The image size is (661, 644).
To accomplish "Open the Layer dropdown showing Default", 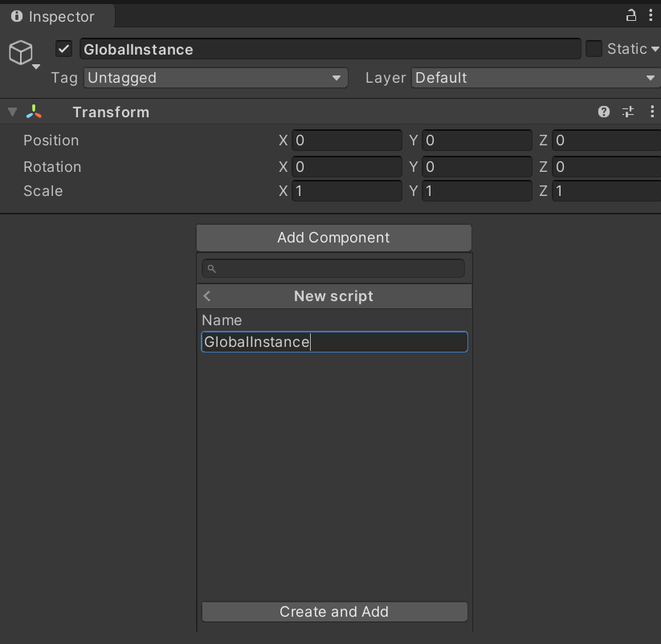I will 535,78.
